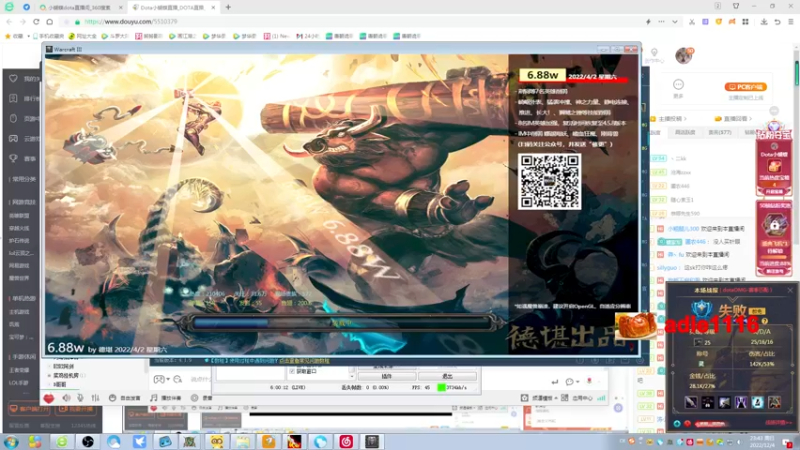
Task: Open 应用中心 in the bottom toolbar
Action: (x=577, y=397)
